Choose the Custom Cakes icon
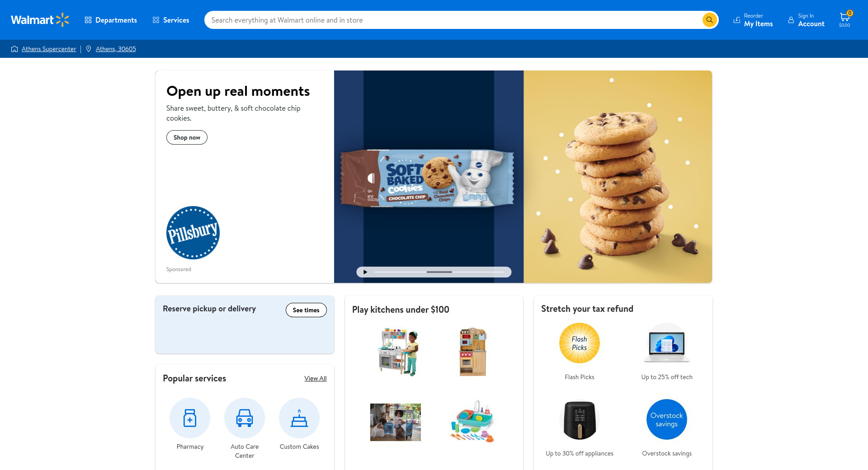This screenshot has height=470, width=868. [x=299, y=418]
